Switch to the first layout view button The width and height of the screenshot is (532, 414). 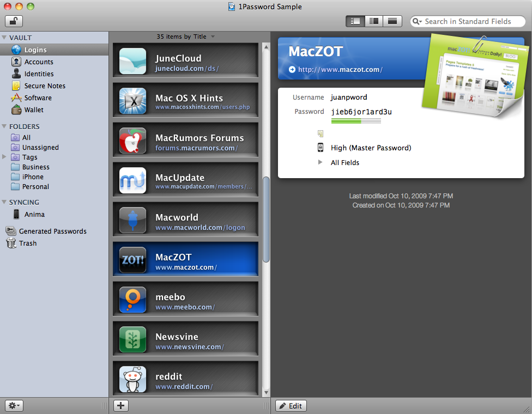click(355, 21)
